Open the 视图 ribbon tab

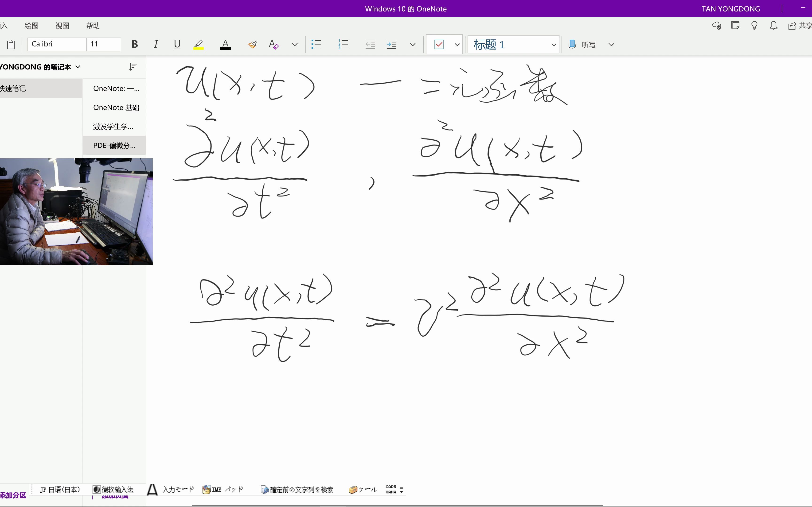click(62, 26)
